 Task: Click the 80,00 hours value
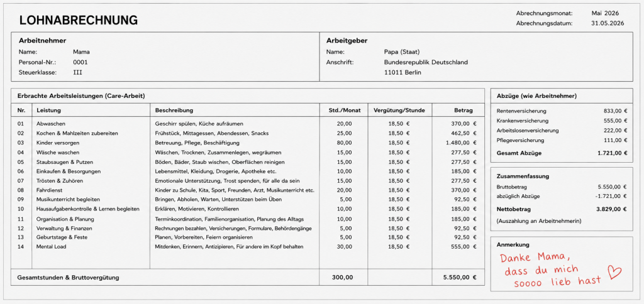tap(344, 143)
